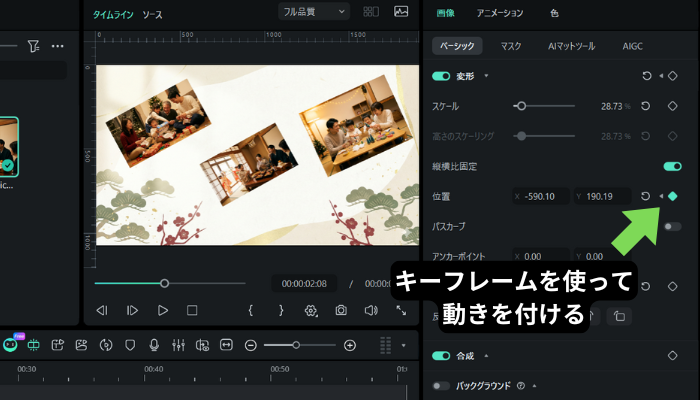The height and width of the screenshot is (400, 700).
Task: Switch to ソース preview tab
Action: [152, 15]
